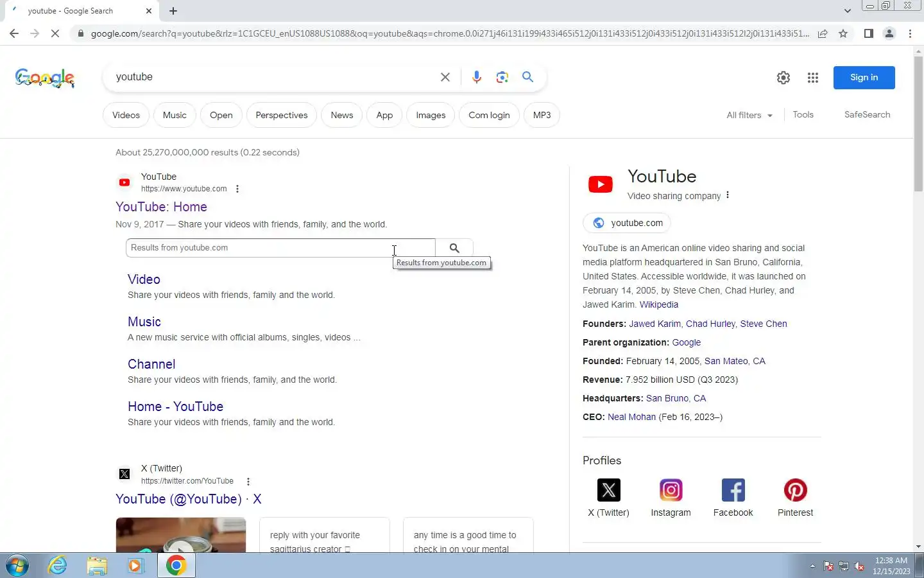Viewport: 924px width, 578px height.
Task: Open the Video sitelink
Action: tap(144, 279)
